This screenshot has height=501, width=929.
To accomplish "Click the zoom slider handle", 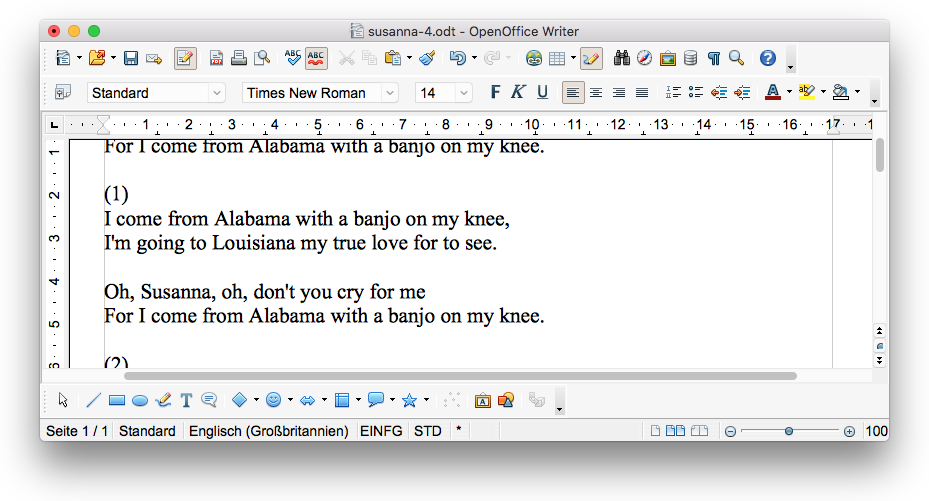I will click(x=789, y=431).
